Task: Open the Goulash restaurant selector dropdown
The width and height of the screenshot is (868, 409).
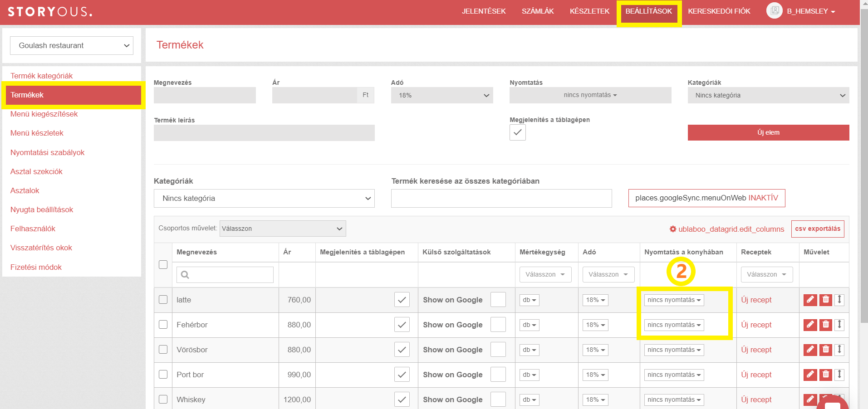Action: pos(72,45)
